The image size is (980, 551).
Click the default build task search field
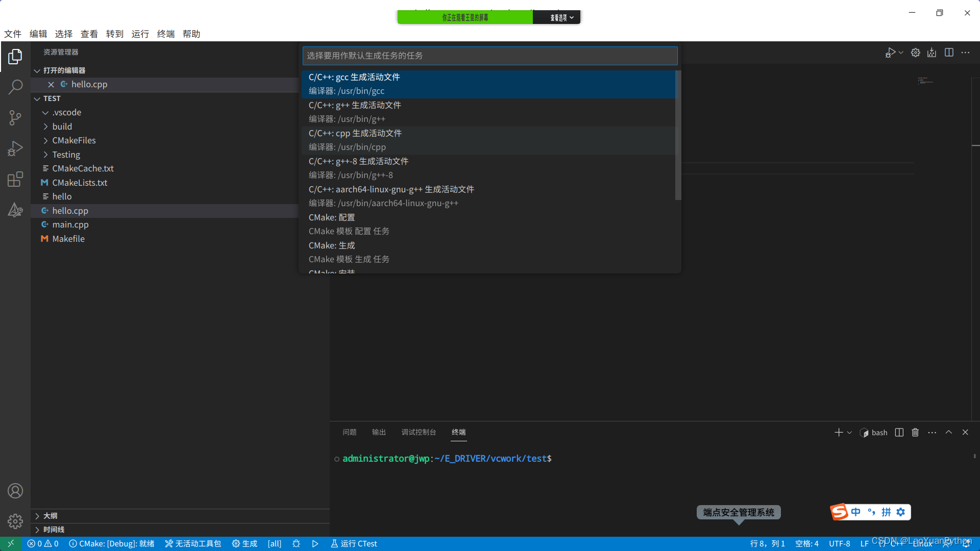coord(489,56)
